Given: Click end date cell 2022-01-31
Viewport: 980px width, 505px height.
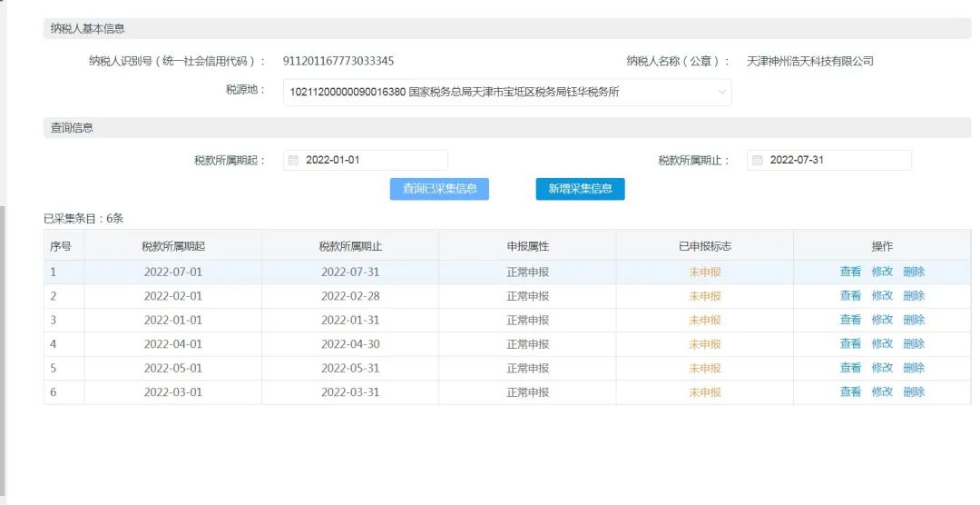Looking at the screenshot, I should pos(350,320).
